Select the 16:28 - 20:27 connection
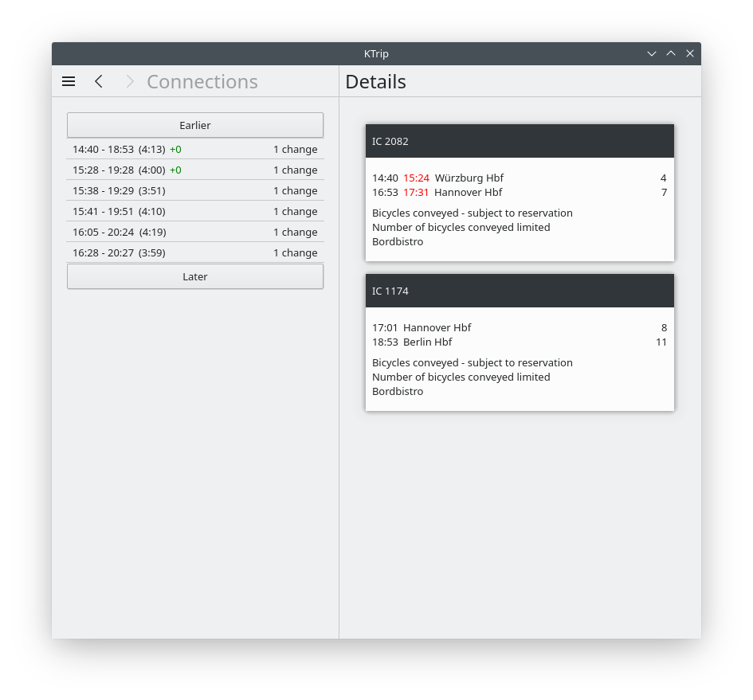The image size is (753, 700). click(195, 252)
